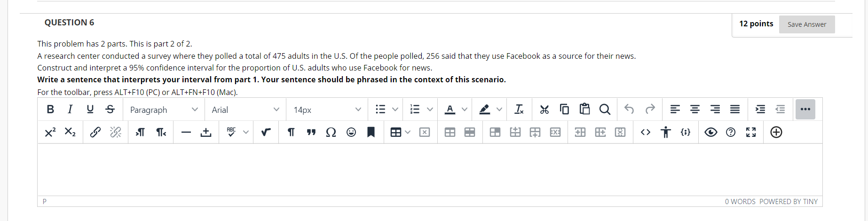The image size is (868, 221).
Task: Open the text color picker arrow
Action: (x=465, y=110)
